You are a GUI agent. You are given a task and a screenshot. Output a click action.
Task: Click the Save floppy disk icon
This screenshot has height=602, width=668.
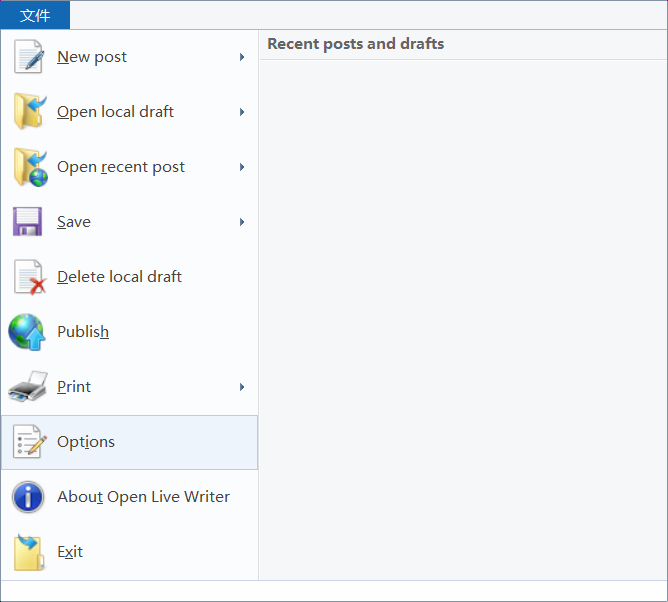(28, 222)
